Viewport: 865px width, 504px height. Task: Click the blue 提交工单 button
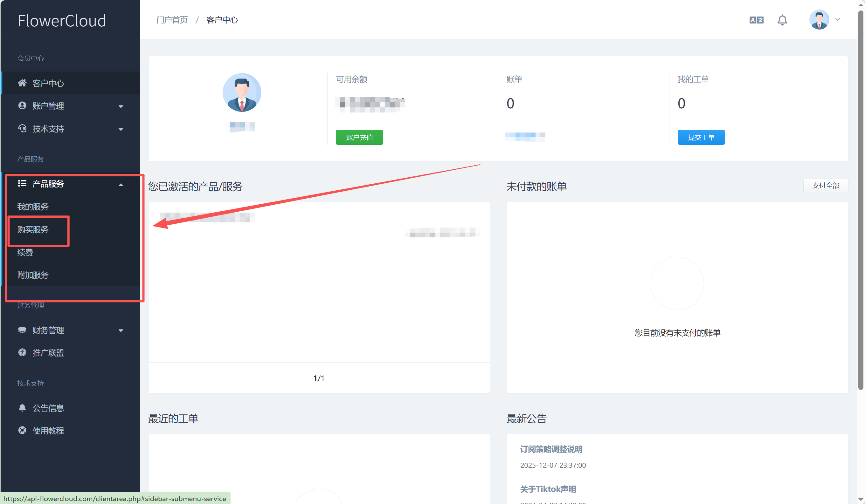point(701,137)
